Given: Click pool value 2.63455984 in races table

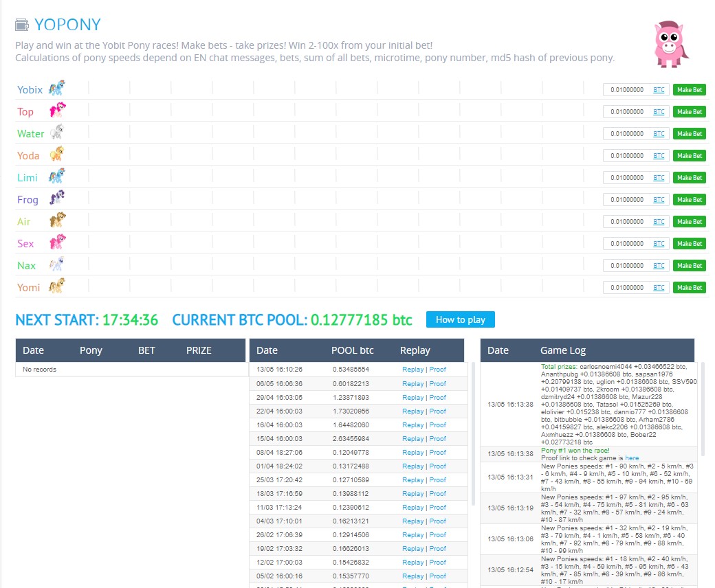Looking at the screenshot, I should [351, 439].
